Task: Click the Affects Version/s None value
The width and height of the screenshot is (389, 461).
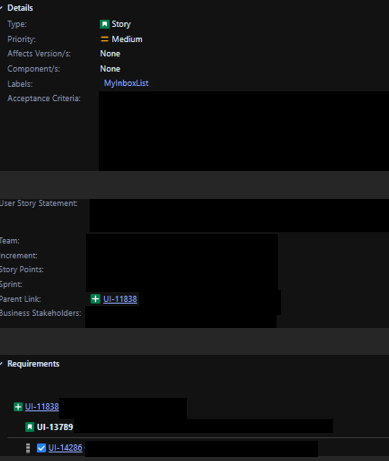Action: pos(110,54)
